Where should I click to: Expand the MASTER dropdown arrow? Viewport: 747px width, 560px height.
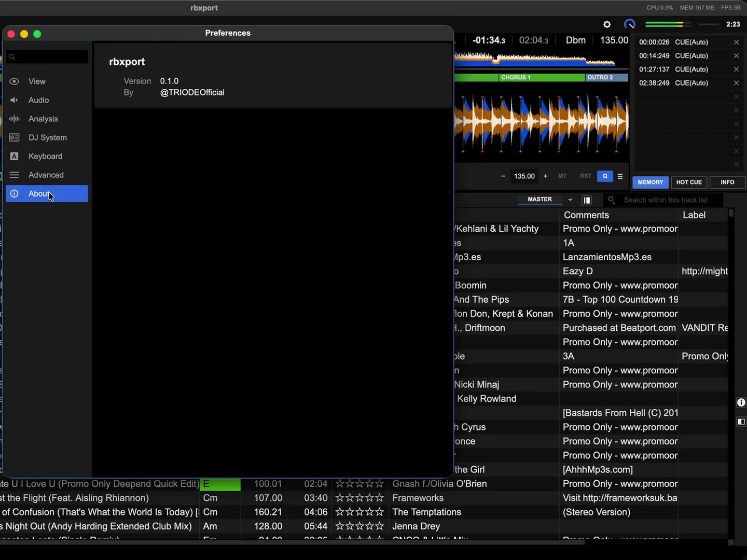click(570, 200)
